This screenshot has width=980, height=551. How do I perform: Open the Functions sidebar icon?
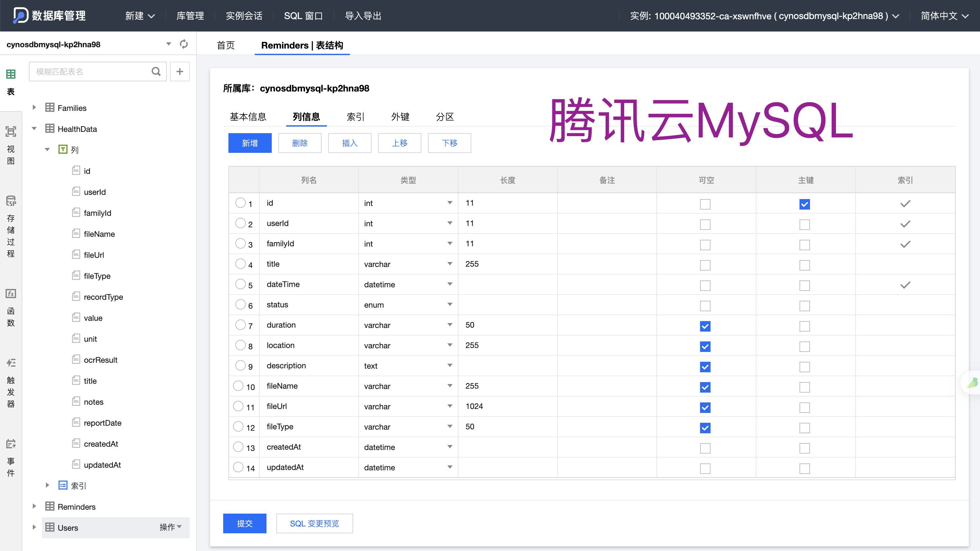tap(11, 294)
